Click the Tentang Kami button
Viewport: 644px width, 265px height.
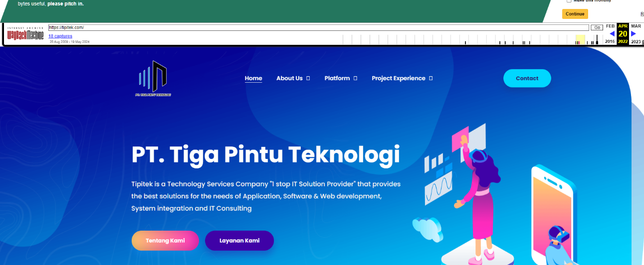pyautogui.click(x=165, y=241)
